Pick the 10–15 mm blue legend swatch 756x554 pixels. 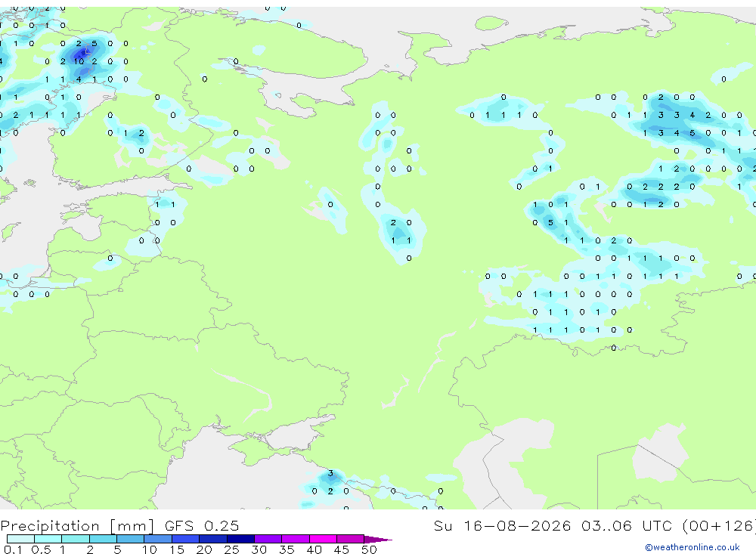coord(158,539)
